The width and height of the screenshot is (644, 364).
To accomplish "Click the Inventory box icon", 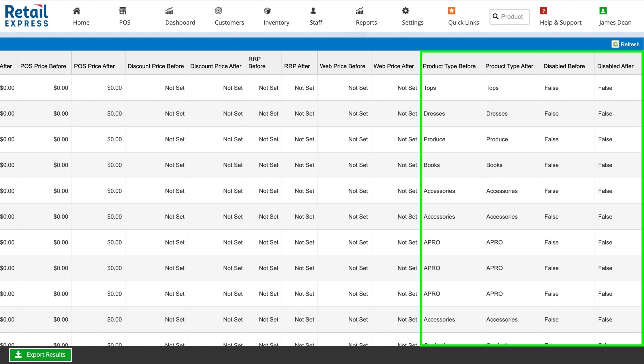I will [x=267, y=11].
